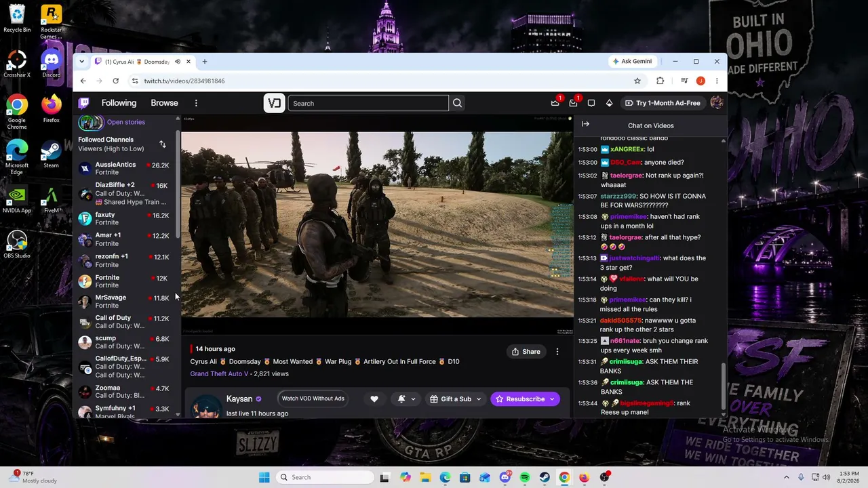Open stories link in the sidebar
The height and width of the screenshot is (488, 868).
125,122
